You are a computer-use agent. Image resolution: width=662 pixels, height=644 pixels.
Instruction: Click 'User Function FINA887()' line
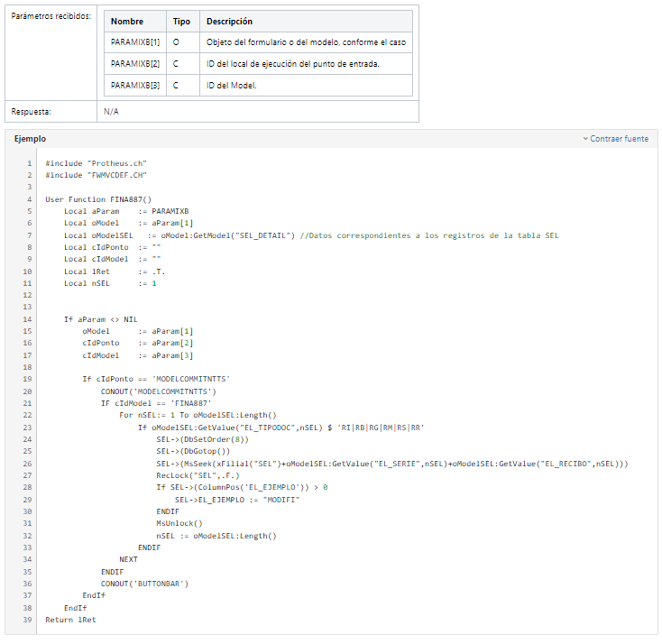[x=98, y=199]
